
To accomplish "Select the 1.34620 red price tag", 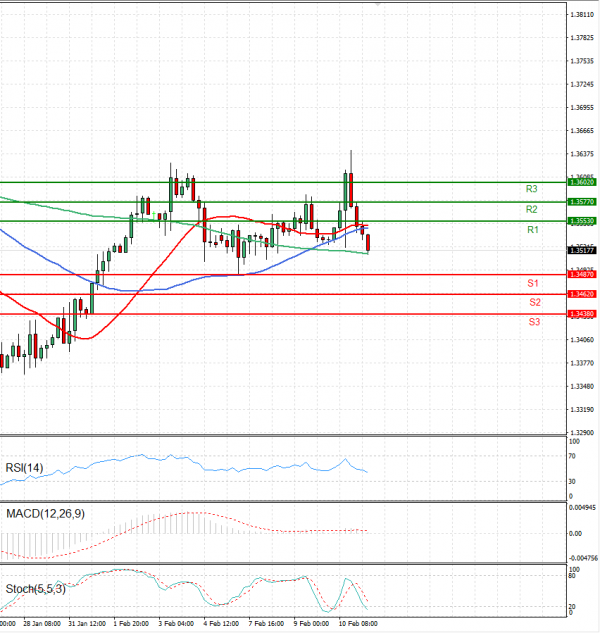I will (x=582, y=294).
